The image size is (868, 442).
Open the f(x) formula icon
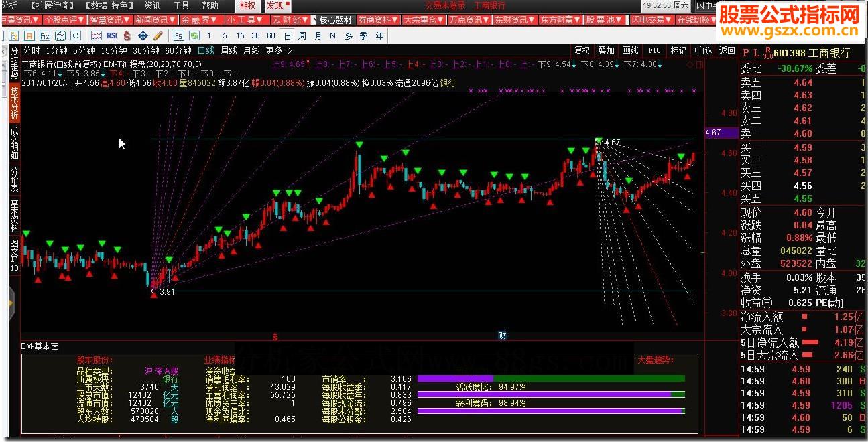coord(60,35)
